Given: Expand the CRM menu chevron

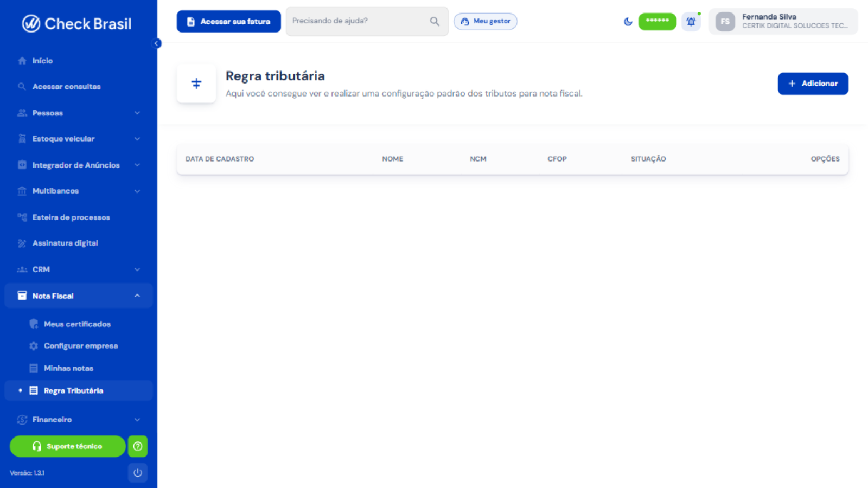Looking at the screenshot, I should click(137, 269).
